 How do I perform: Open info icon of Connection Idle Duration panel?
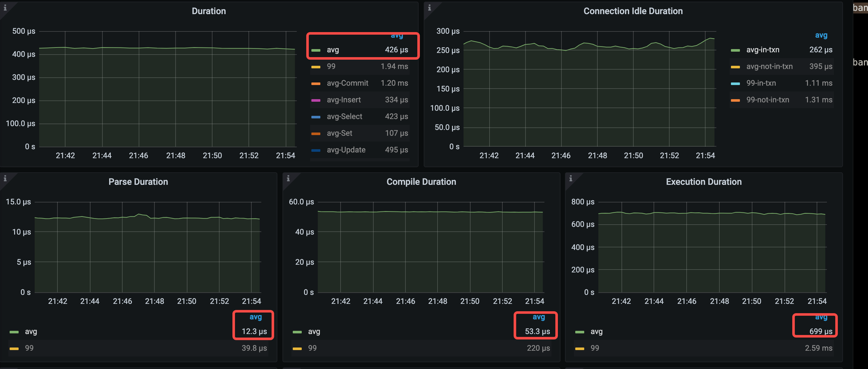(429, 8)
